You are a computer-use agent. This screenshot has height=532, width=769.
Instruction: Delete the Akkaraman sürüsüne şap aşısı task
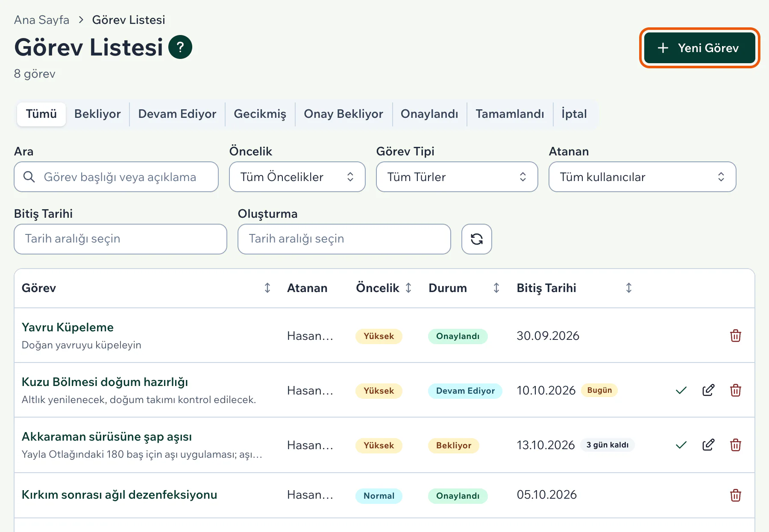pos(736,445)
